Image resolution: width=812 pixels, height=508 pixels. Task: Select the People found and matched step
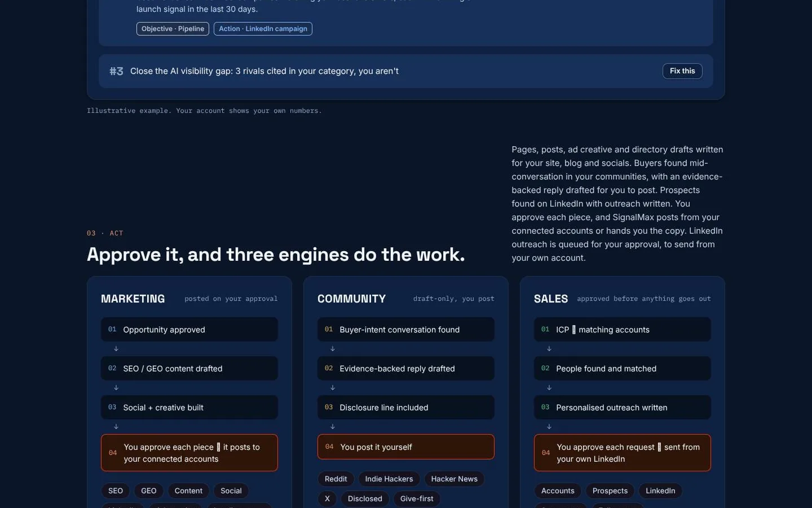pos(623,369)
